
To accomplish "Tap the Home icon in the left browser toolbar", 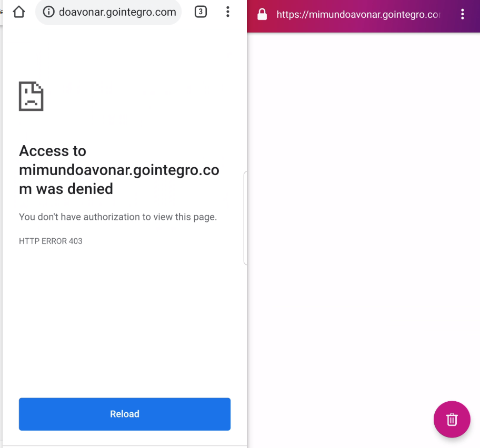I will coord(18,11).
